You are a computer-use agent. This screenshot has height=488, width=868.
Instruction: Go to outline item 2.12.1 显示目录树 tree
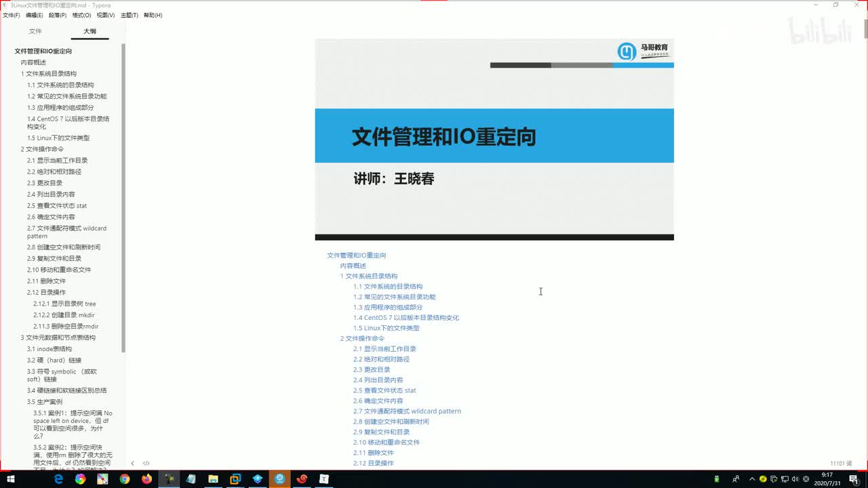[x=64, y=304]
